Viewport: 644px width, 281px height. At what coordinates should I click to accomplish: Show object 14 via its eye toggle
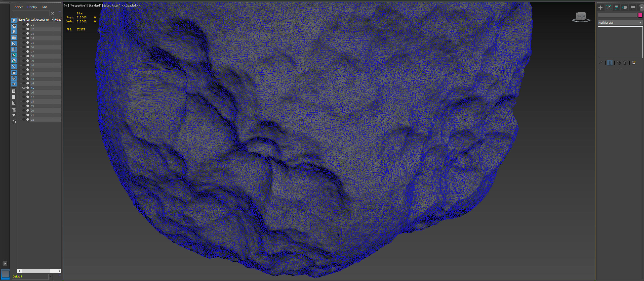(x=24, y=83)
